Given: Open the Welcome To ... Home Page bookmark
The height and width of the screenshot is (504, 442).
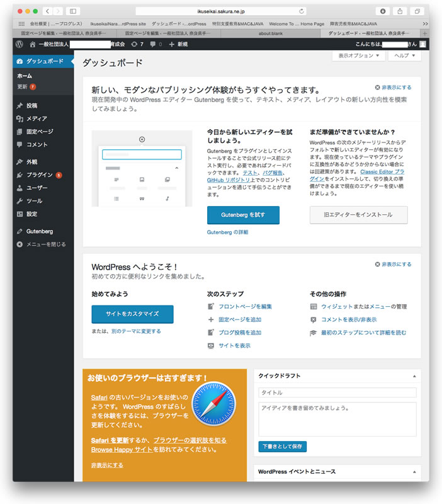Looking at the screenshot, I should (x=297, y=24).
